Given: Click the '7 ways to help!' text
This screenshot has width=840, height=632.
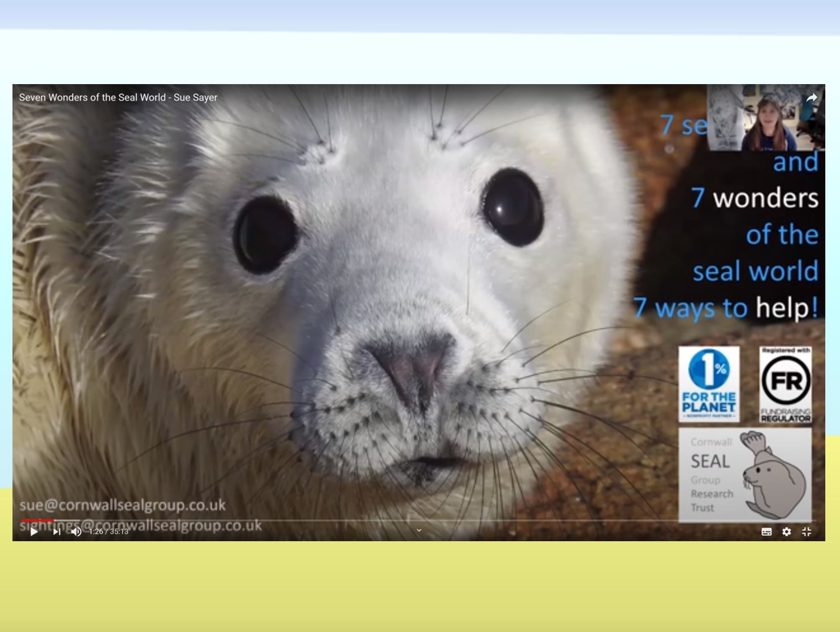Looking at the screenshot, I should click(726, 307).
